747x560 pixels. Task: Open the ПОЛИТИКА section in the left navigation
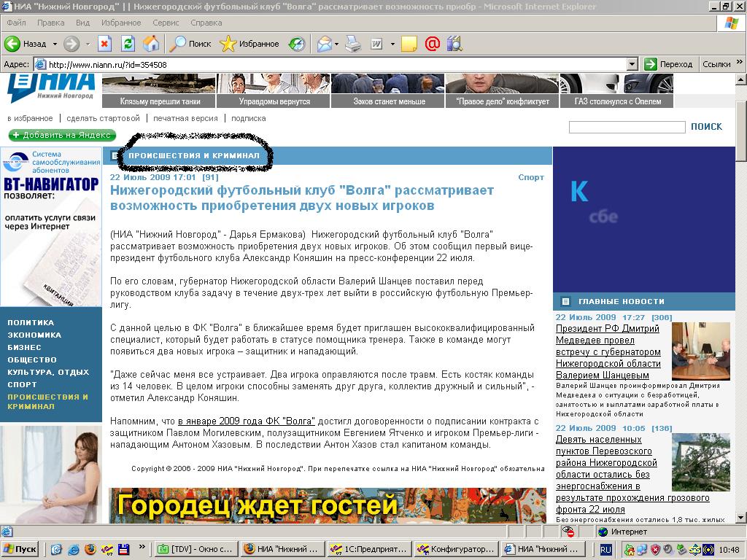tap(31, 322)
